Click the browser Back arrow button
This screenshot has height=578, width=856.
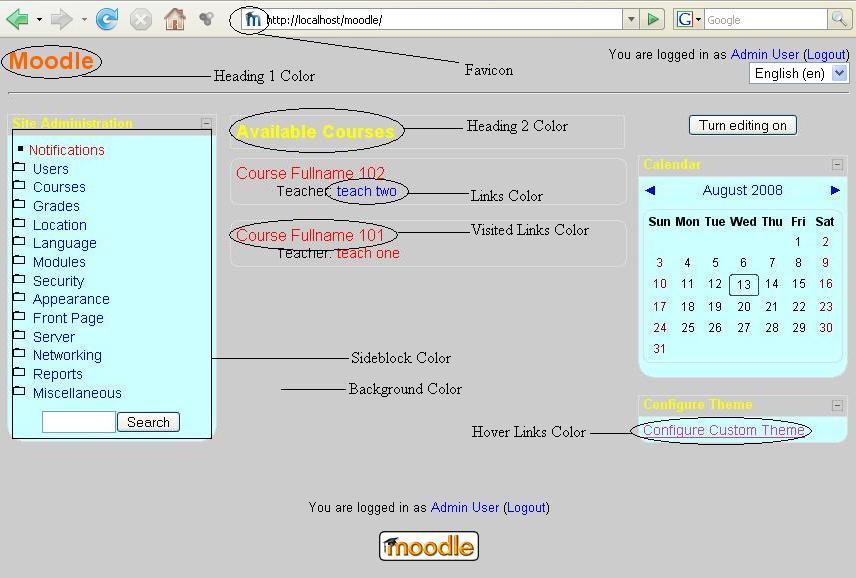tap(17, 19)
